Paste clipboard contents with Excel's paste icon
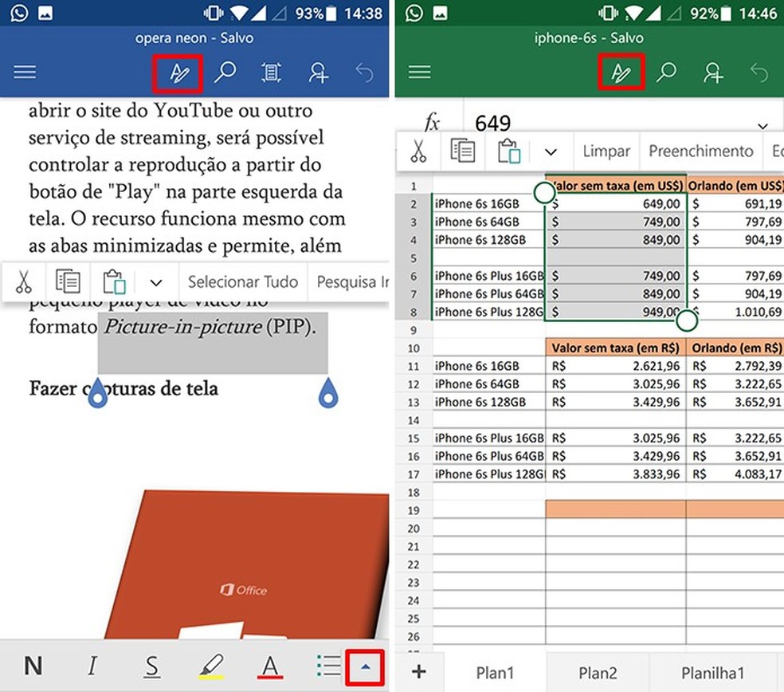The image size is (784, 692). click(511, 151)
